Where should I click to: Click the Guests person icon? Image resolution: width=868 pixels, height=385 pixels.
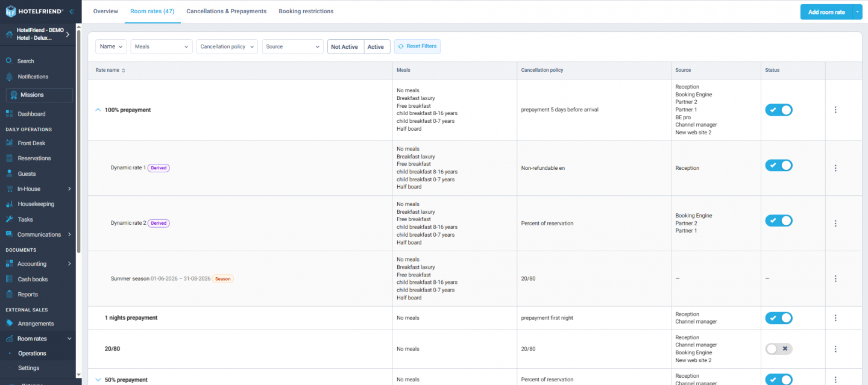pos(9,174)
